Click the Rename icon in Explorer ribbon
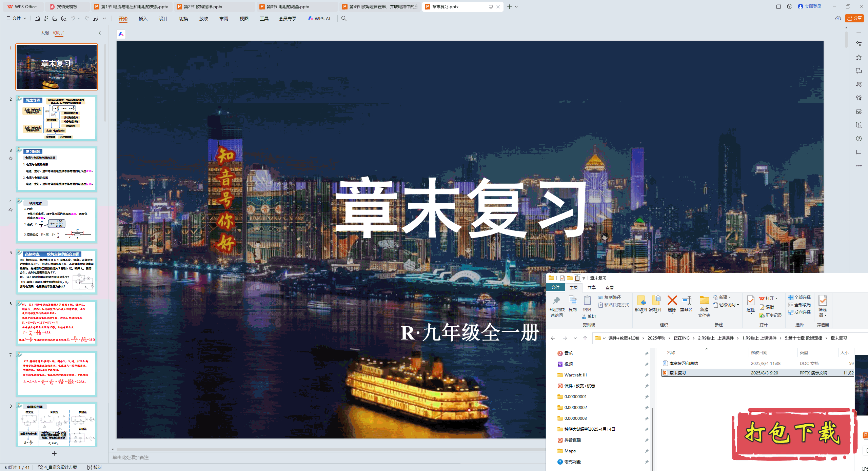The height and width of the screenshot is (471, 868). pyautogui.click(x=686, y=304)
